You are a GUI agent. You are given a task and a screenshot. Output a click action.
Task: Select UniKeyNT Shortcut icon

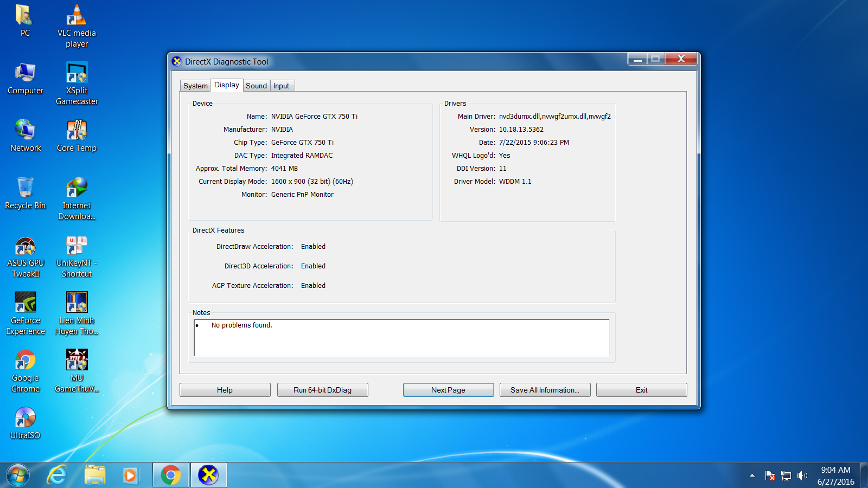click(76, 256)
